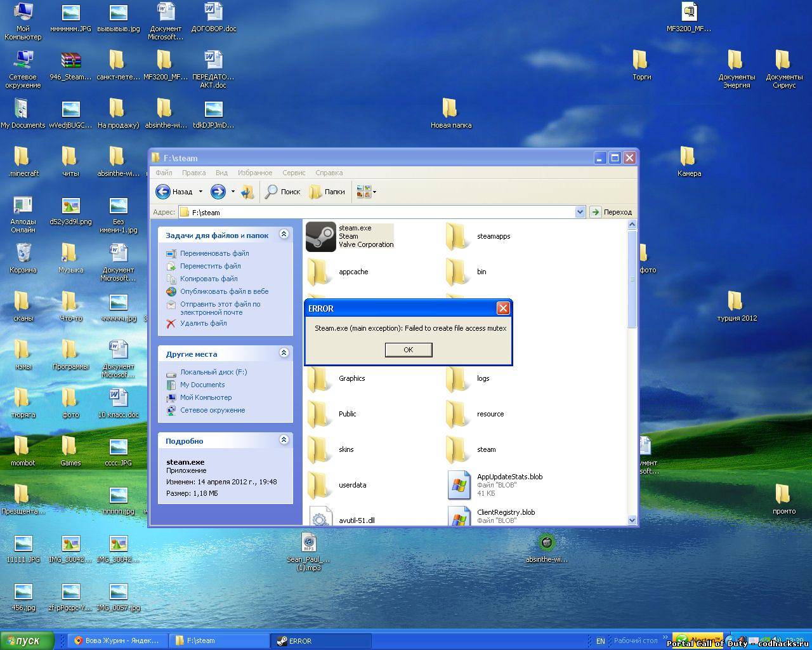Click the file list scroll up arrow
The width and height of the screenshot is (812, 650).
tap(632, 225)
